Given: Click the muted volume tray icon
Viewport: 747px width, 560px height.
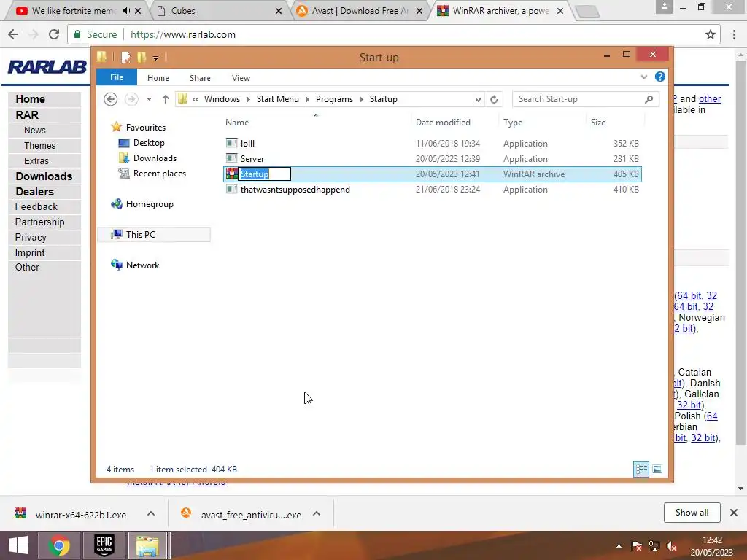Looking at the screenshot, I should pos(671,546).
